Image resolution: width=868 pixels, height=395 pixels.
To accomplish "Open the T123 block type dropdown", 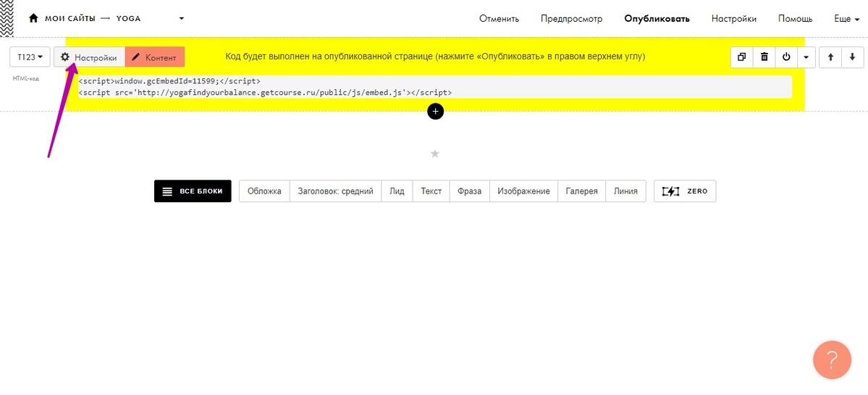I will (30, 57).
